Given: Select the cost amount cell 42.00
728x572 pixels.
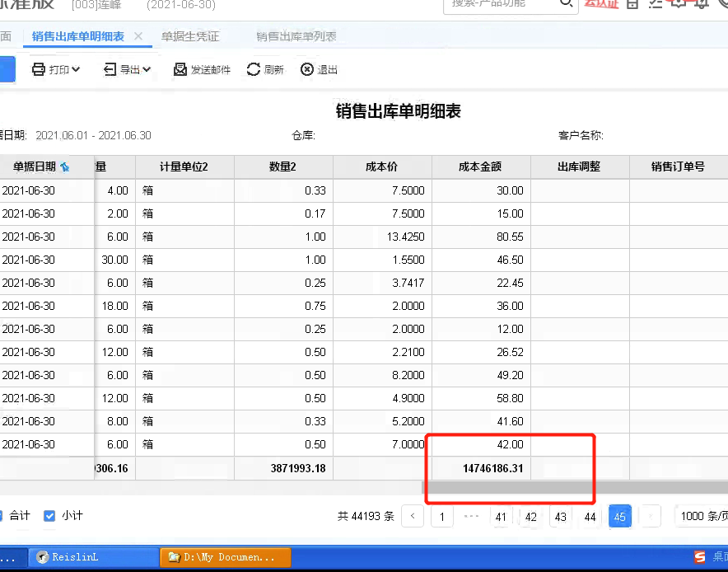Looking at the screenshot, I should pos(482,444).
